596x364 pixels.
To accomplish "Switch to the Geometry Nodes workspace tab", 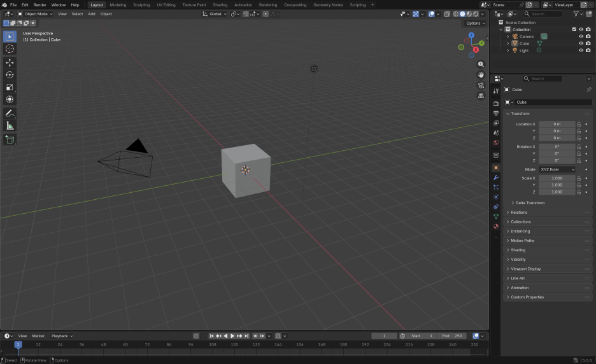I will (328, 5).
